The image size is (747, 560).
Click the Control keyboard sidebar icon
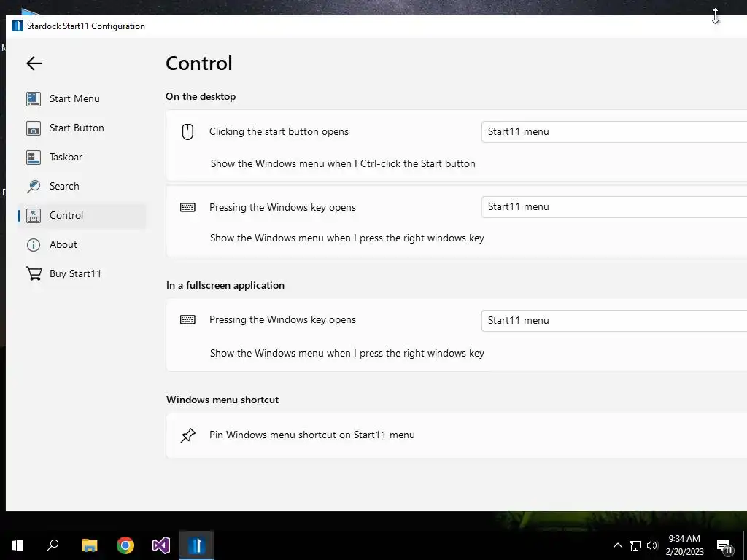click(x=34, y=215)
